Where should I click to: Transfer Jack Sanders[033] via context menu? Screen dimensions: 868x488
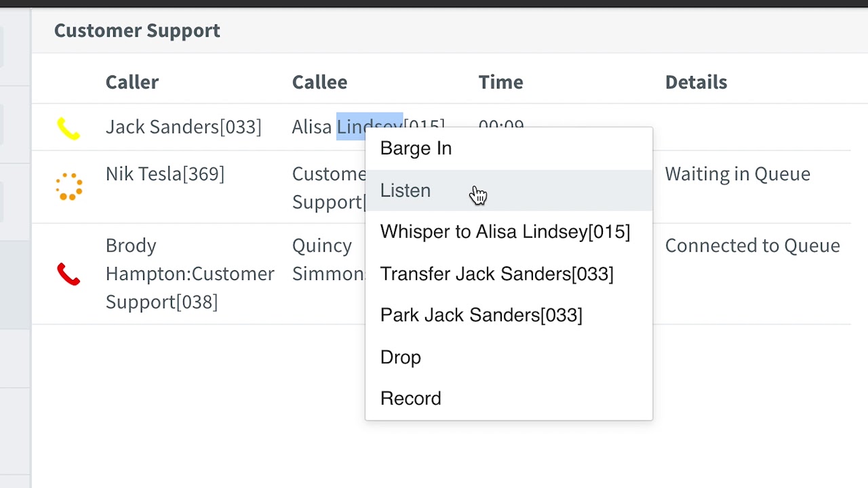coord(496,274)
